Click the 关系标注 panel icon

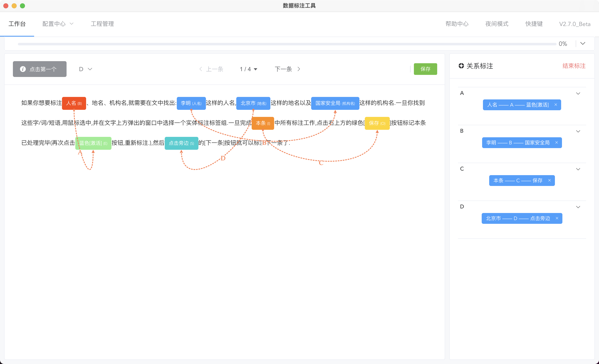[x=461, y=66]
